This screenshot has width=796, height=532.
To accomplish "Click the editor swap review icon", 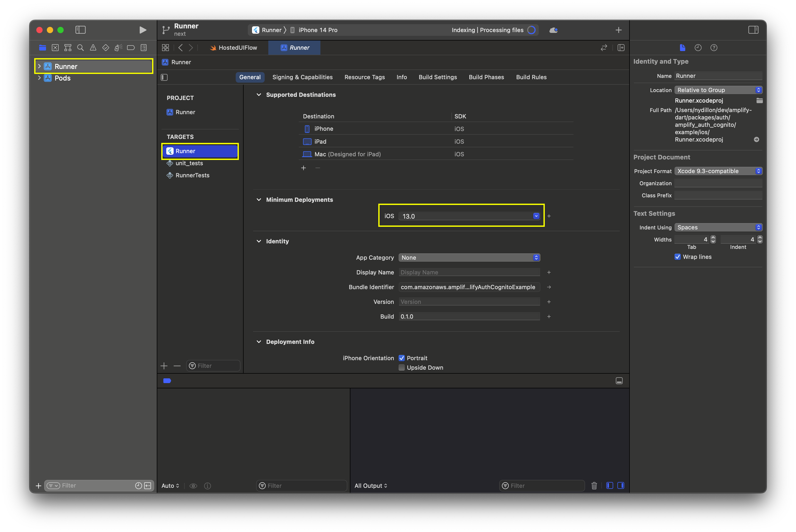I will [x=604, y=48].
